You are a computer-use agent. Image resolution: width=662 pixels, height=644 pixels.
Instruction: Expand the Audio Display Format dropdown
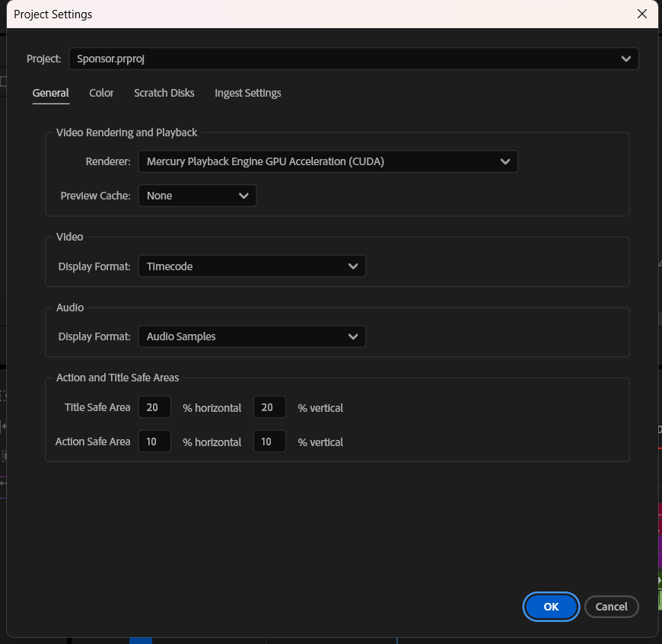click(252, 336)
